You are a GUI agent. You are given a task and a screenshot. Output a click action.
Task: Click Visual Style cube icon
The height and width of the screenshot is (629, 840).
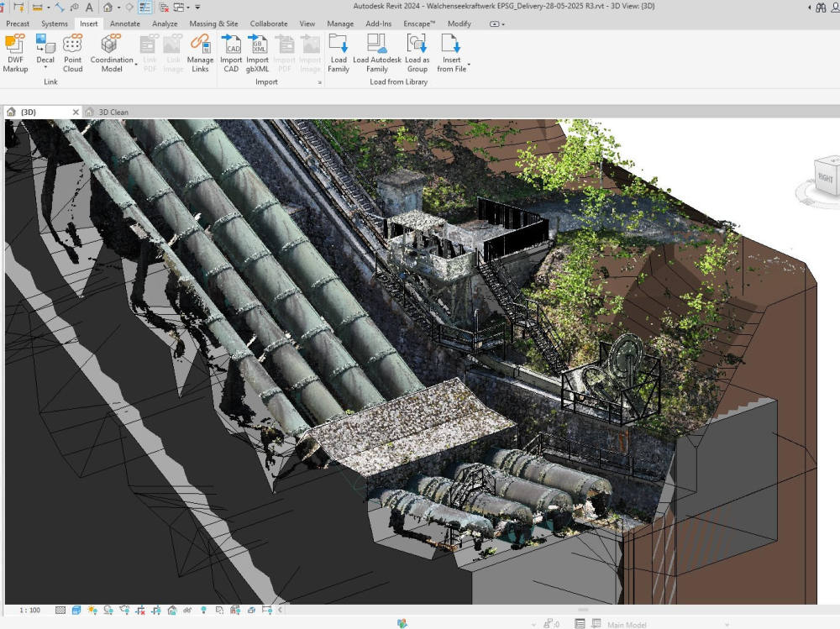tap(76, 611)
